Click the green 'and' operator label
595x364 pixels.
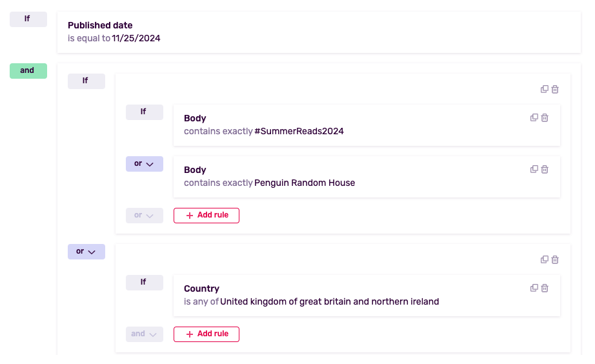click(x=28, y=71)
